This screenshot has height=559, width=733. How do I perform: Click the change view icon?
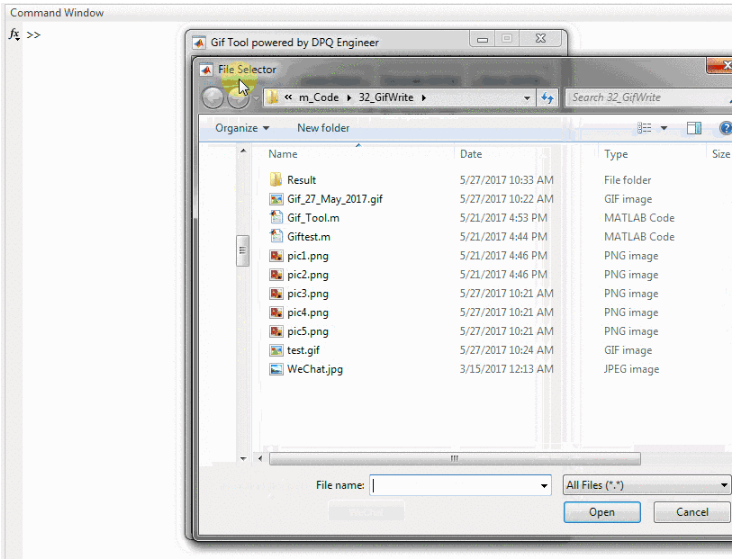[644, 128]
